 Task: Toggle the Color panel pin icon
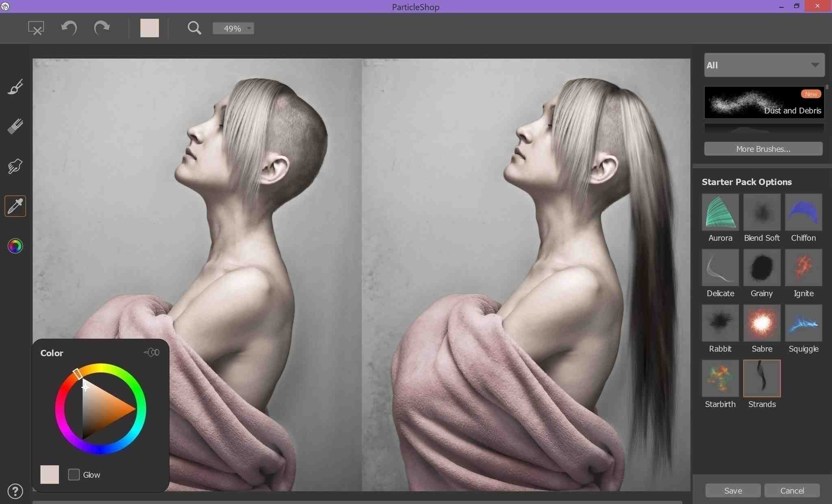152,352
